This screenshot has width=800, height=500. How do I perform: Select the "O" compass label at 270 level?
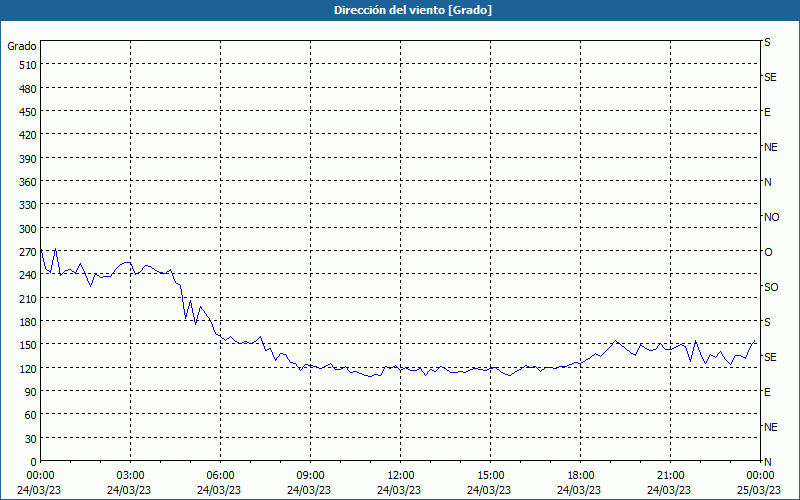pos(768,252)
